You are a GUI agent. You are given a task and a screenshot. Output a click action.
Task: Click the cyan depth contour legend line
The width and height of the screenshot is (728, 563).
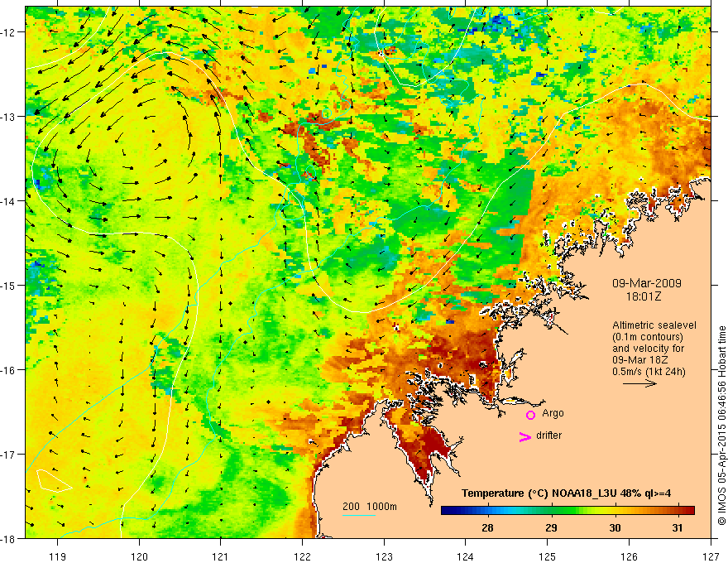click(359, 515)
